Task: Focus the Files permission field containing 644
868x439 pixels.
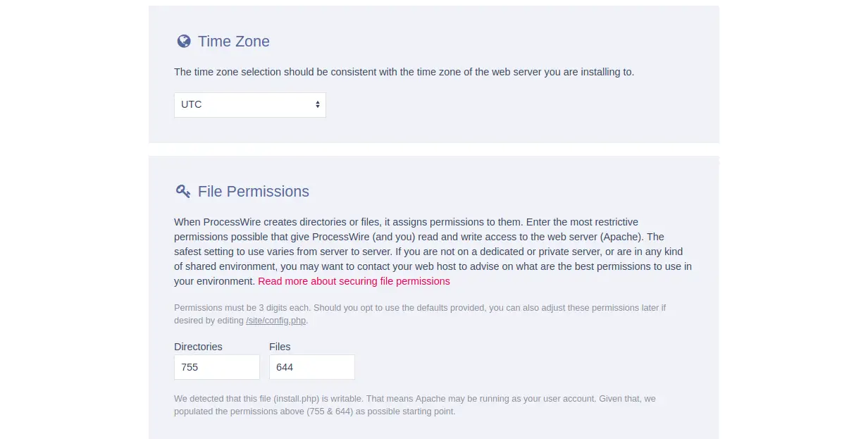Action: tap(312, 367)
